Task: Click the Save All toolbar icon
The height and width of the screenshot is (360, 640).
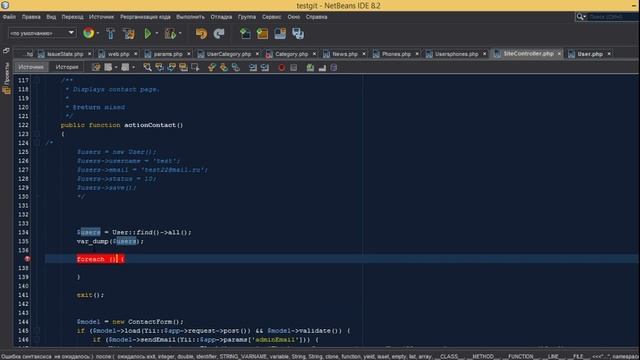Action: tap(298, 33)
